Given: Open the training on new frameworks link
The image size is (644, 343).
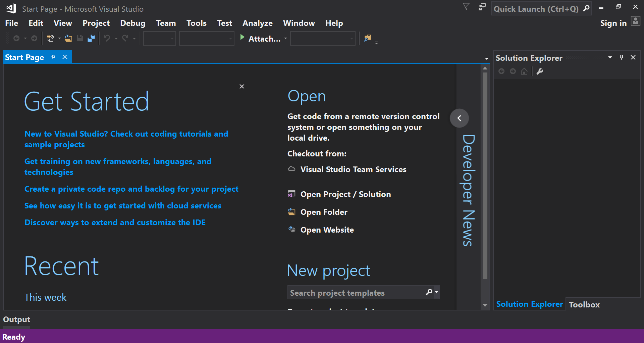Looking at the screenshot, I should tap(118, 167).
